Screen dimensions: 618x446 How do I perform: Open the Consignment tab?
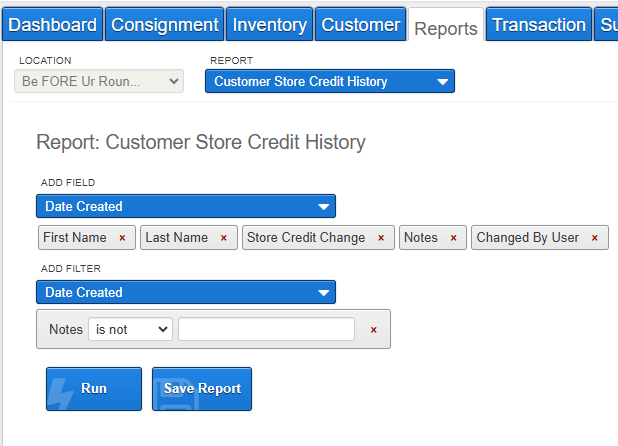click(x=164, y=24)
